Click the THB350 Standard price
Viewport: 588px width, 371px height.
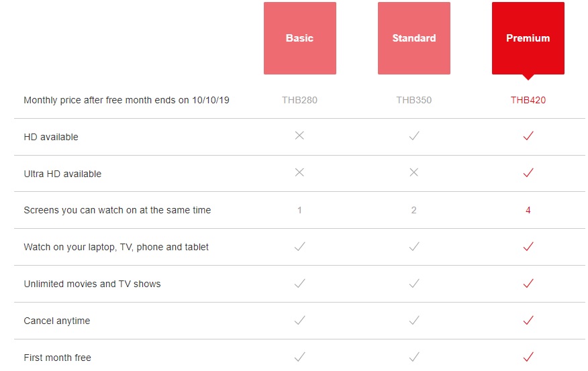pos(414,100)
